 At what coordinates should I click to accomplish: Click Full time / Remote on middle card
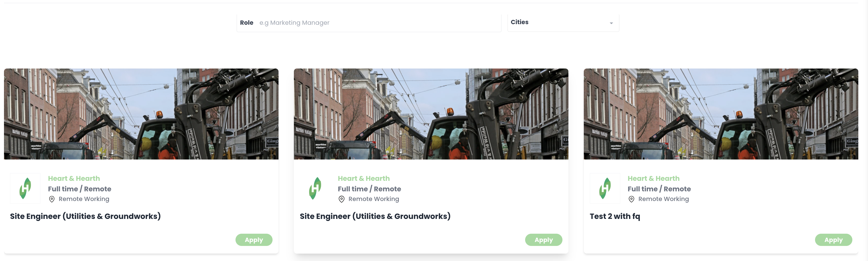point(369,189)
